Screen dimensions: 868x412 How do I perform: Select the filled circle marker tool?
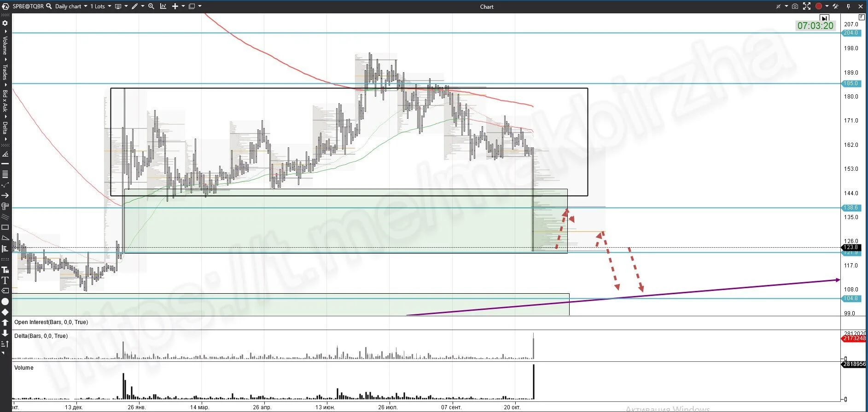[x=5, y=302]
